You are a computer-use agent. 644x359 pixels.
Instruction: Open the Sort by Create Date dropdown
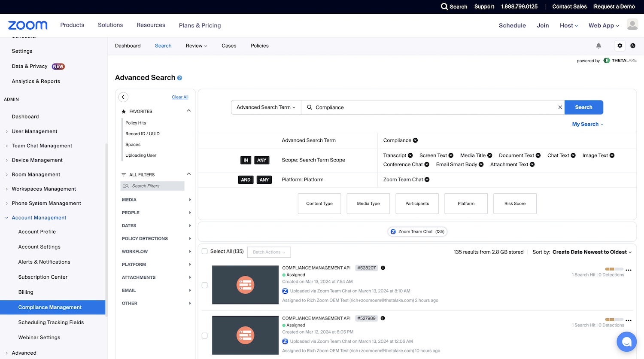tap(592, 252)
